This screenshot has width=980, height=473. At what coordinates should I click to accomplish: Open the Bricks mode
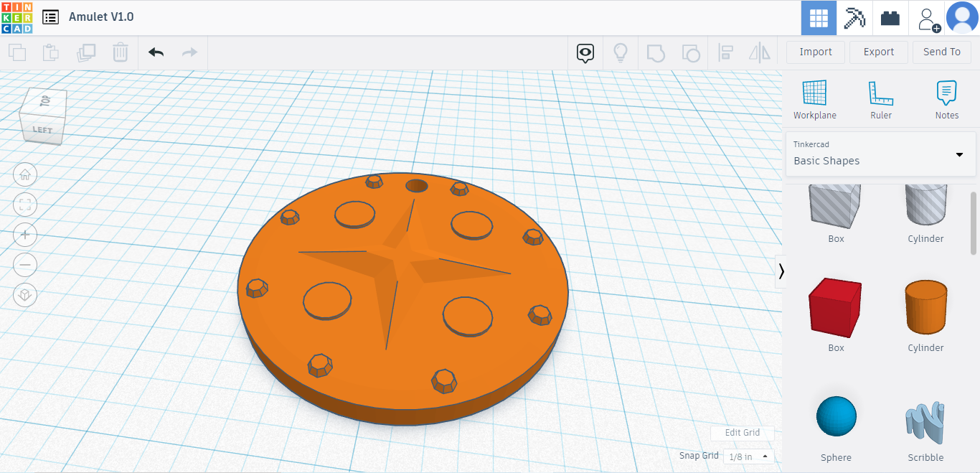tap(890, 18)
